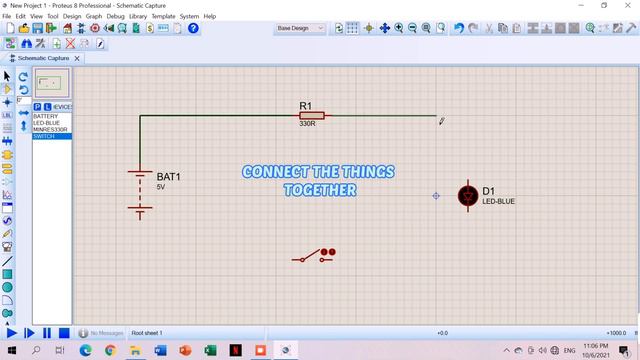Viewport: 640px width, 360px height.
Task: Click the D1 LED-BLUE component
Action: point(468,196)
